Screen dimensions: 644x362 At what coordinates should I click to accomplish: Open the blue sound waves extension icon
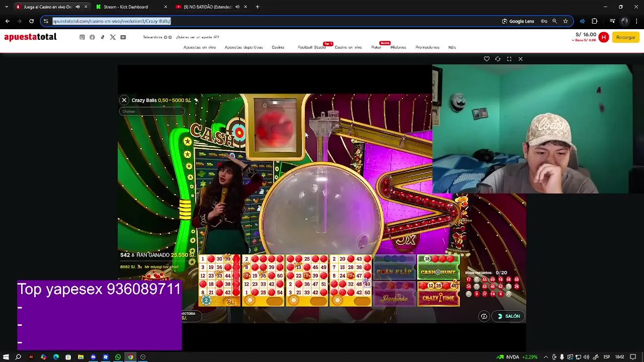[x=582, y=21]
